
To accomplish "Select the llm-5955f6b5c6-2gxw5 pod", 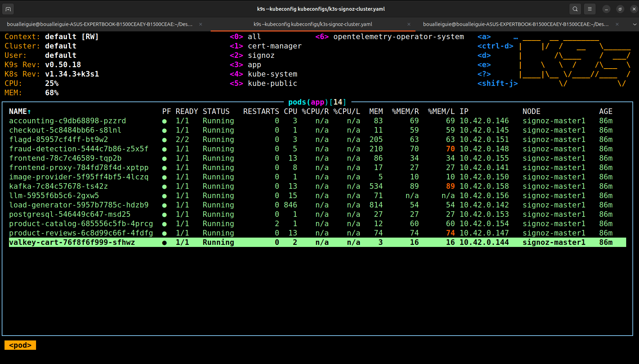I will 317,196.
